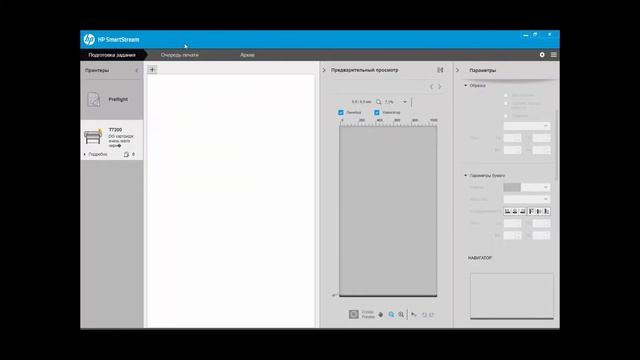Viewport: 640px width, 360px height.
Task: Choose the fourth (vertical) alignment icon
Action: tap(531, 211)
